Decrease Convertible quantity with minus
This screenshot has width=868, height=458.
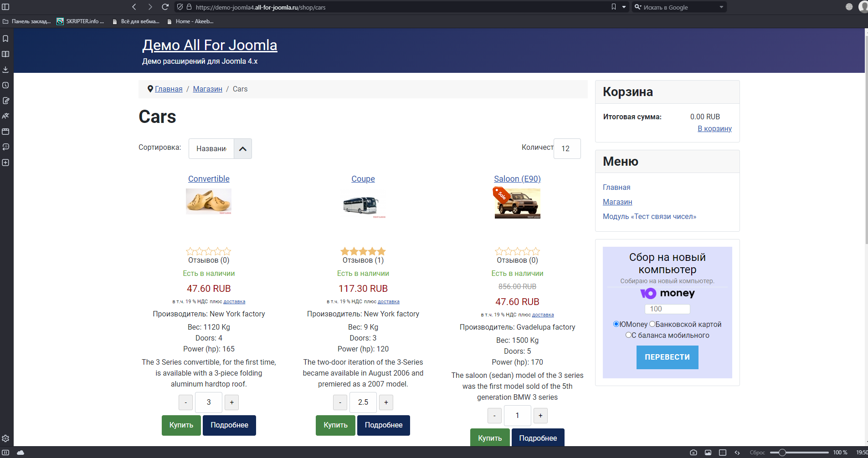click(x=185, y=402)
